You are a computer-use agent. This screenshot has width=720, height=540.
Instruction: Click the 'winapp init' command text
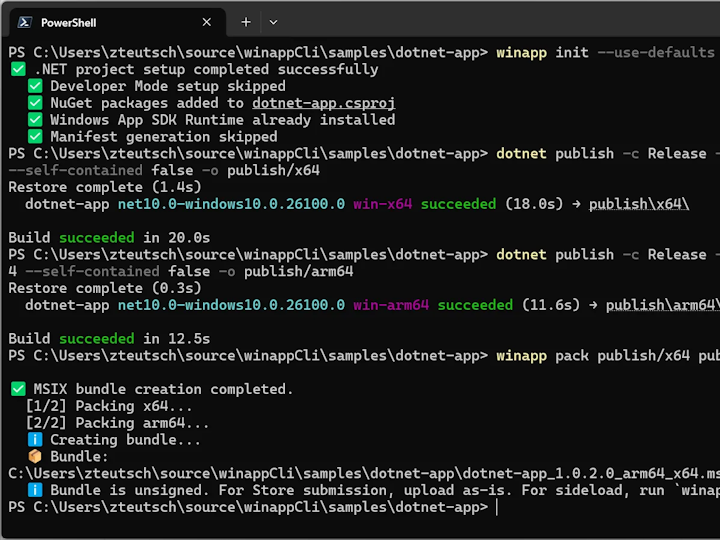click(x=542, y=52)
